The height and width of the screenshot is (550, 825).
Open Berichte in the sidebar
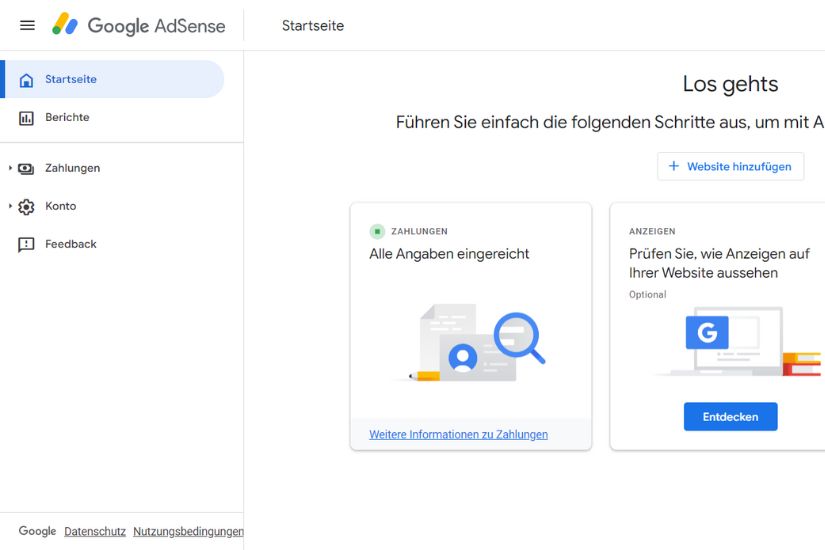112,117
